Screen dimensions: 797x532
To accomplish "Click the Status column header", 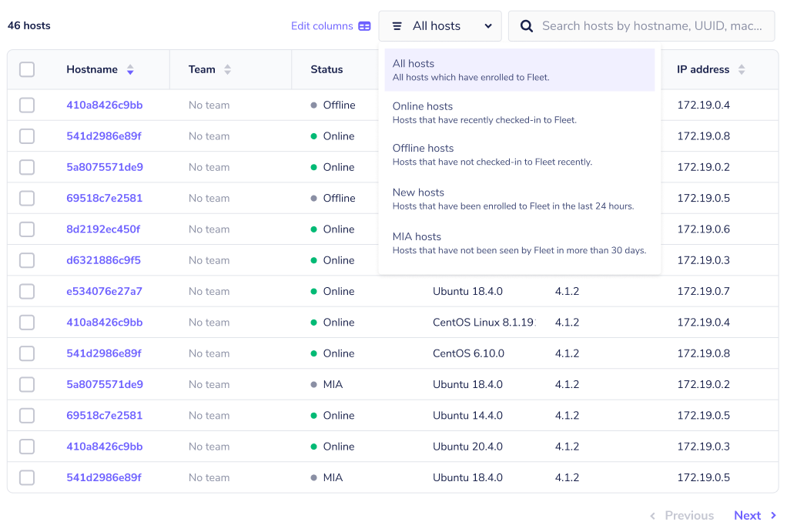I will (327, 69).
